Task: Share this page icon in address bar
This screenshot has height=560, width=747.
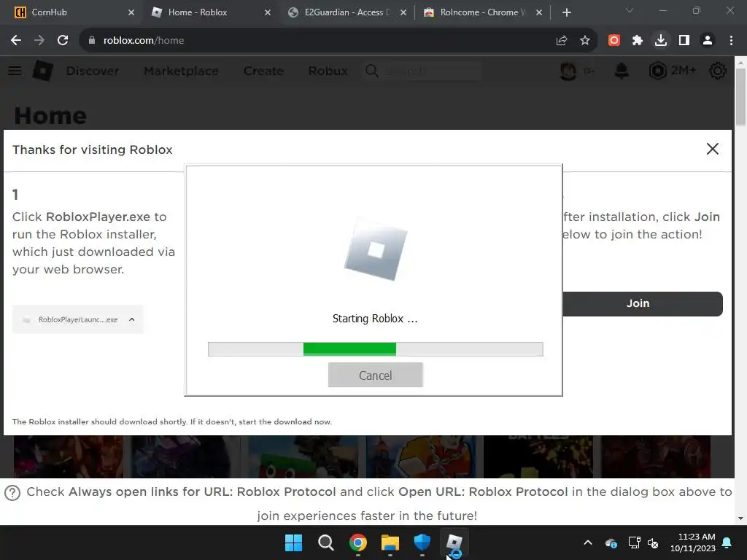Action: click(562, 41)
